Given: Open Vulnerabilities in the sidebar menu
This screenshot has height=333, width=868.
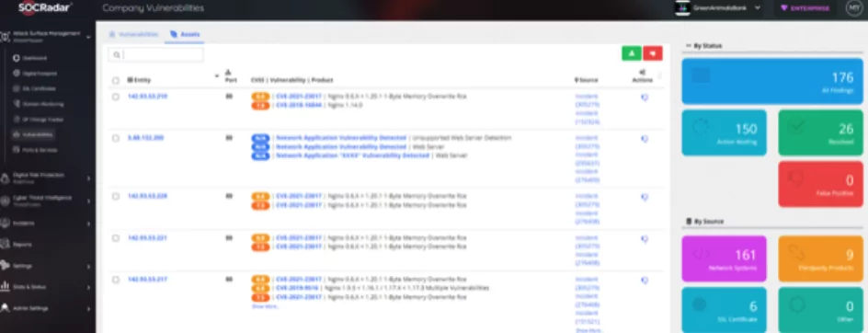Looking at the screenshot, I should [x=34, y=134].
